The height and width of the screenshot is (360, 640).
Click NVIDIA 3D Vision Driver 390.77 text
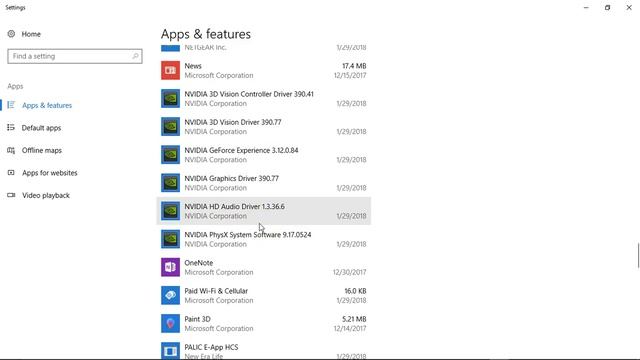tap(233, 122)
